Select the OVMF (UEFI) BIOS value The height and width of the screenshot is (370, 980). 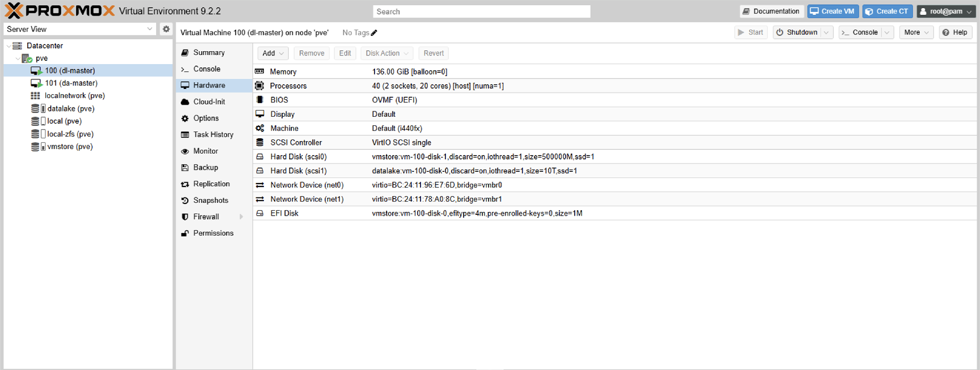click(x=395, y=100)
